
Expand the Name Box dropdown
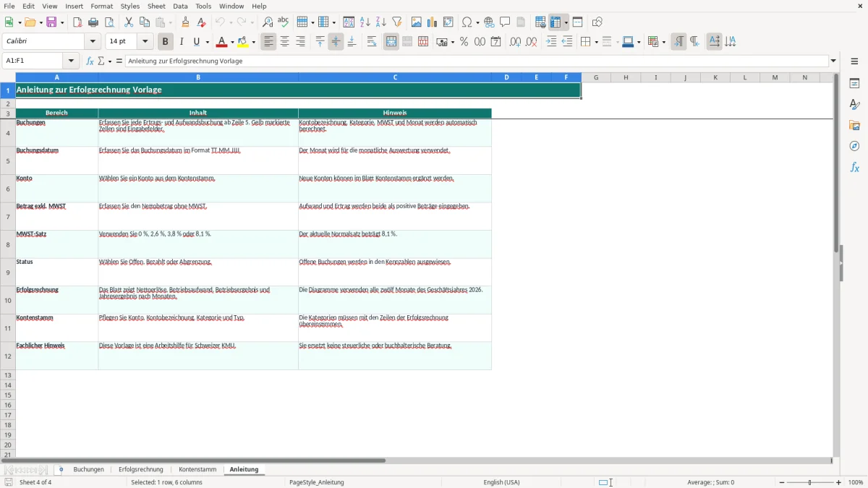pos(71,61)
